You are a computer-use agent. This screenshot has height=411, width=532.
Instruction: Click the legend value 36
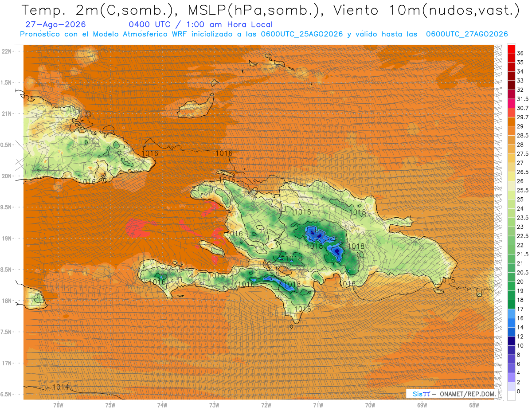521,53
